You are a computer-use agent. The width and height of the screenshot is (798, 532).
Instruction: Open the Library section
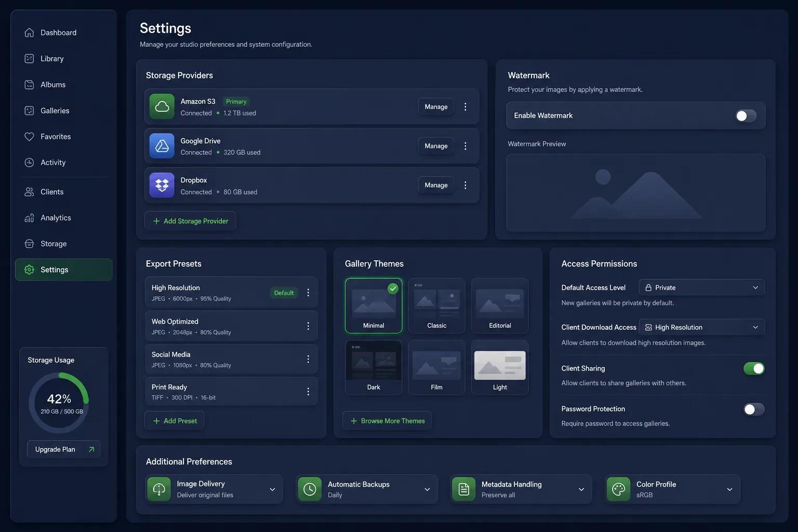click(x=63, y=59)
